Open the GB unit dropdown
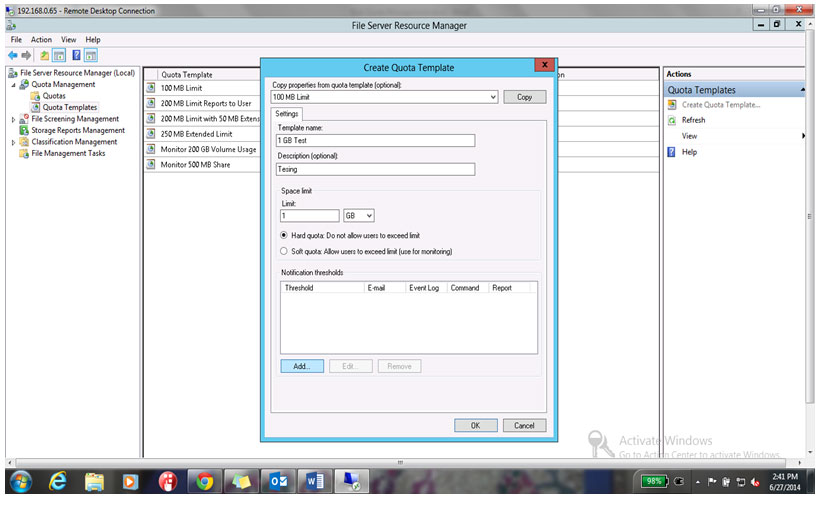The width and height of the screenshot is (824, 505). coord(369,215)
